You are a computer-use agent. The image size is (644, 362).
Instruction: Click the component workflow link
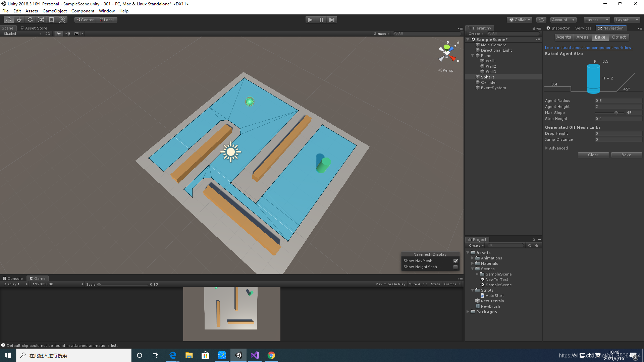click(589, 47)
